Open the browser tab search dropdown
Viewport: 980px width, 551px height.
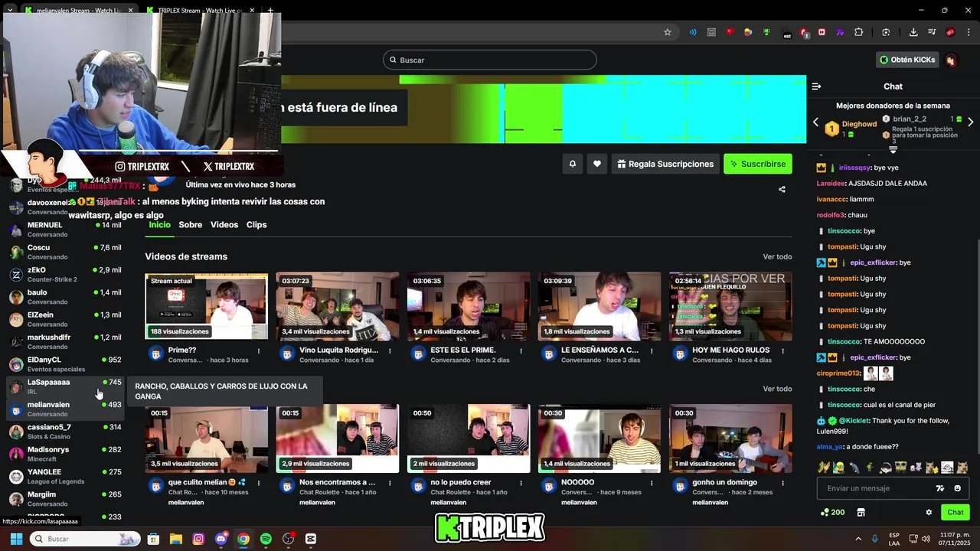tap(10, 10)
